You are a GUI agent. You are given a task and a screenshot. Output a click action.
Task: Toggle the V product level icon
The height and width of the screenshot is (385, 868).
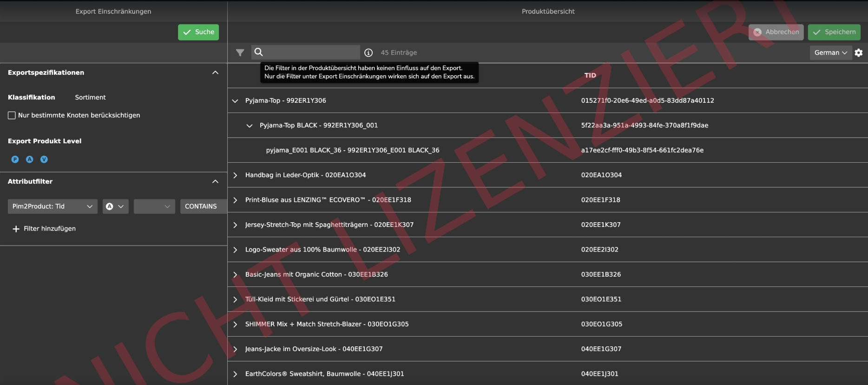pos(44,159)
